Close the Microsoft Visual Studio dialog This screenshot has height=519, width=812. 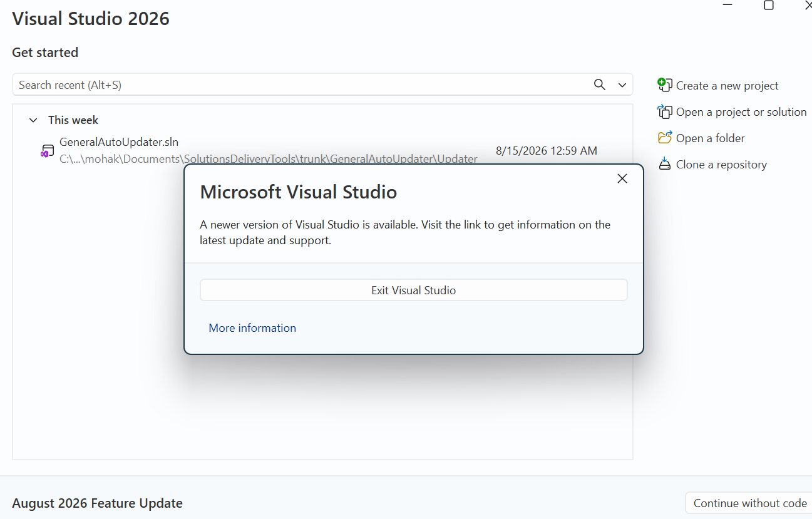(622, 178)
